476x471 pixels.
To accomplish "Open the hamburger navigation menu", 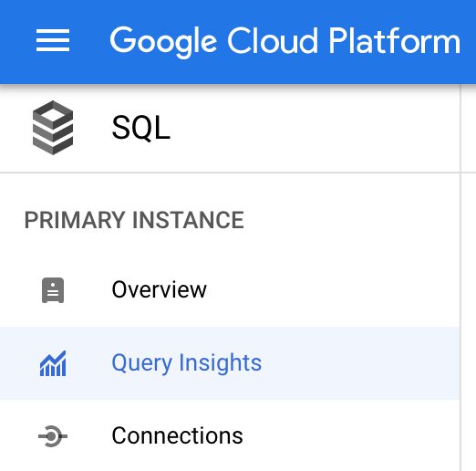I will 53,40.
